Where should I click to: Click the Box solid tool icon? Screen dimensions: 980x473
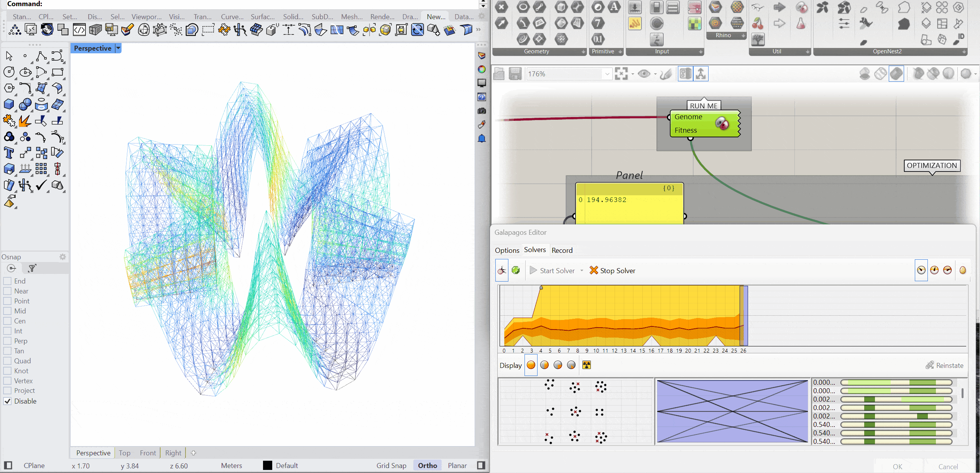click(x=9, y=104)
